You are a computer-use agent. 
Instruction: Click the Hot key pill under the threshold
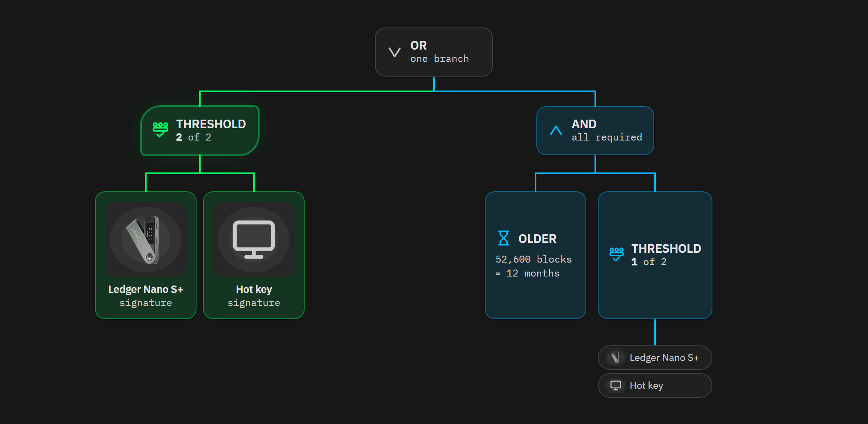[655, 385]
